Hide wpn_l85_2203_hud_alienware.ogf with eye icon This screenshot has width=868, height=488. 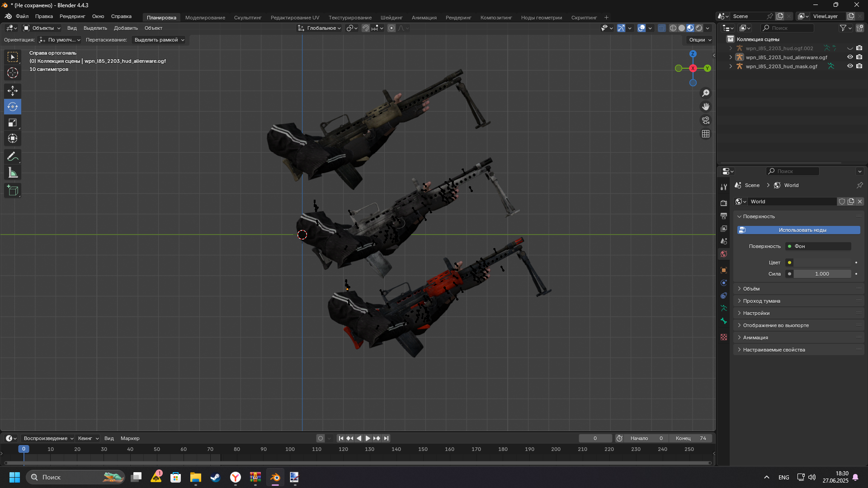click(850, 57)
